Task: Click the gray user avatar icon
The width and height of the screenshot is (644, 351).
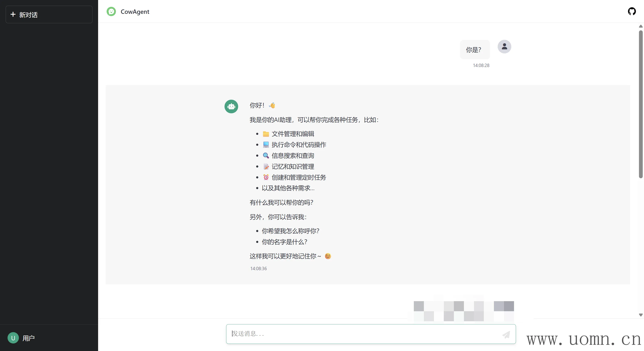Action: 504,47
